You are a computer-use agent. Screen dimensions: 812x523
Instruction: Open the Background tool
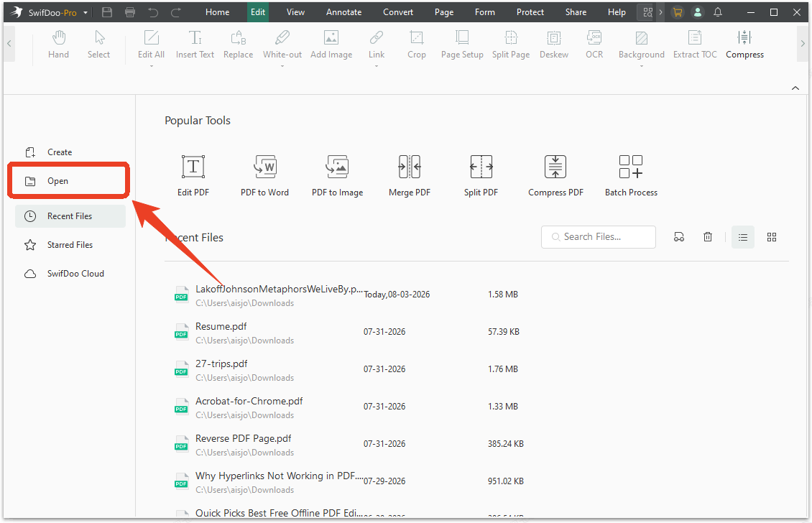[641, 45]
